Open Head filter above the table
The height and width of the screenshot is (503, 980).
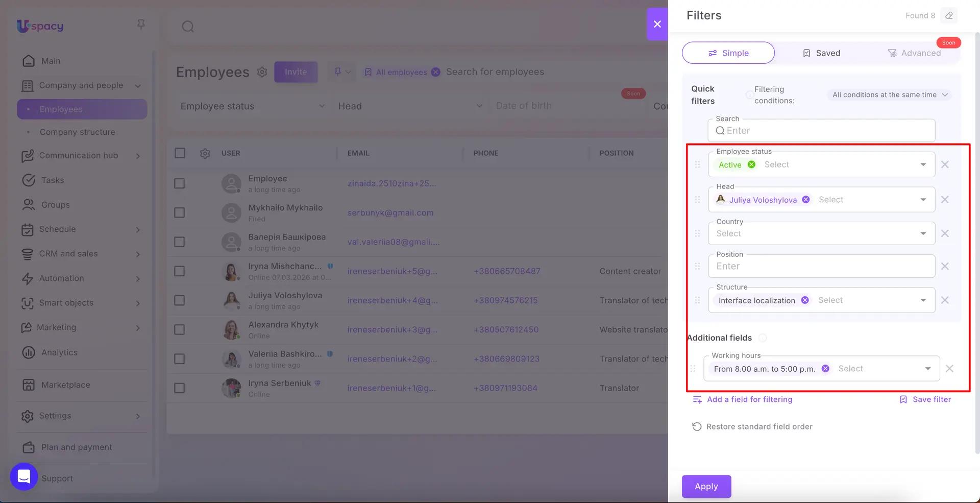point(410,106)
